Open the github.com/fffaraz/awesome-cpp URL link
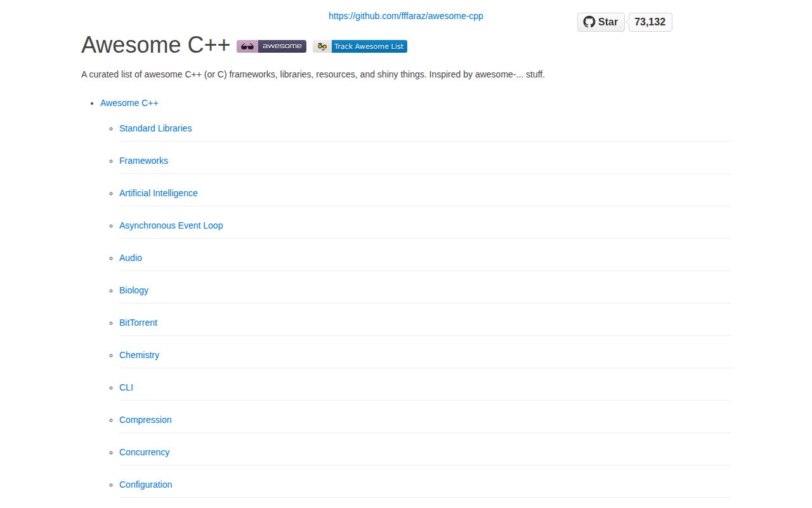 coord(405,16)
